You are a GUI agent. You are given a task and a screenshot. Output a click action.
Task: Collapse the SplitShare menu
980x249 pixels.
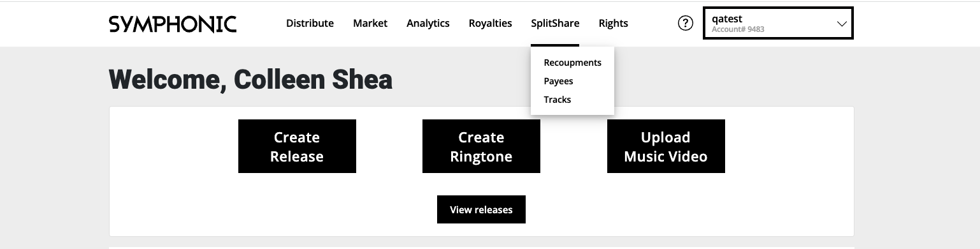click(x=555, y=24)
